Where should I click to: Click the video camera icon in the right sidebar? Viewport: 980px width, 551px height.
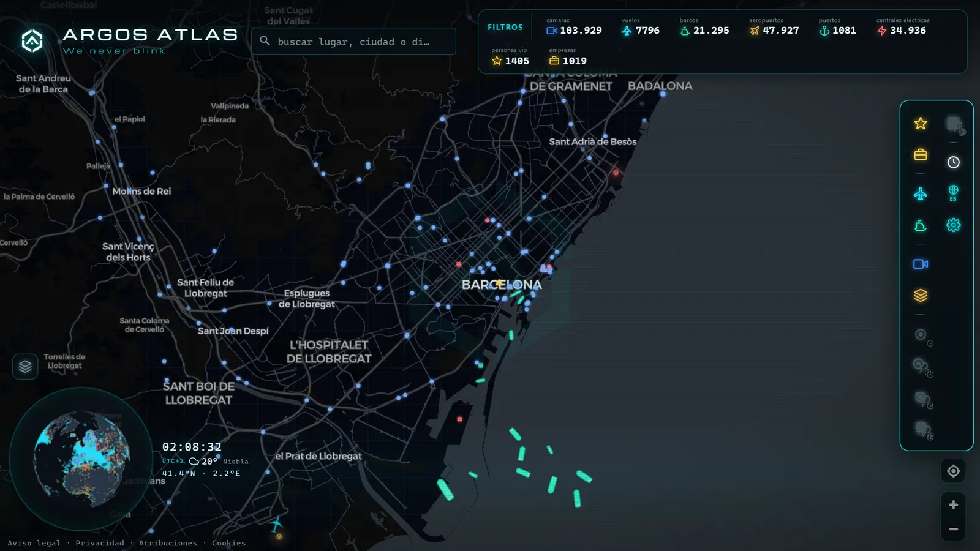click(x=920, y=264)
